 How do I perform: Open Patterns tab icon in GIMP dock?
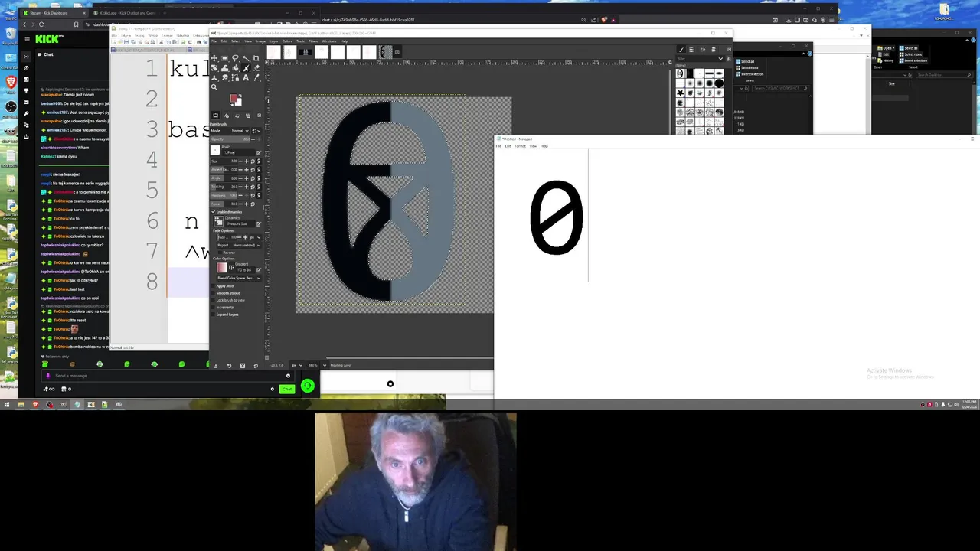[x=692, y=50]
